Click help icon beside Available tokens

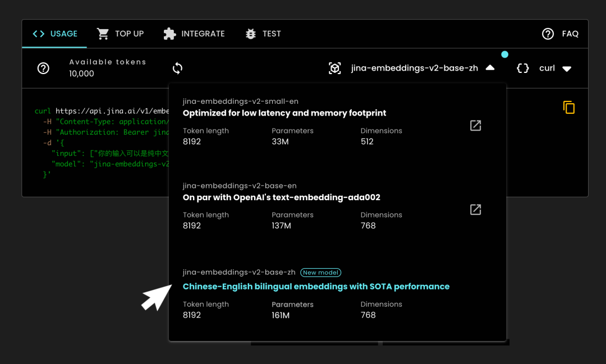coord(43,68)
